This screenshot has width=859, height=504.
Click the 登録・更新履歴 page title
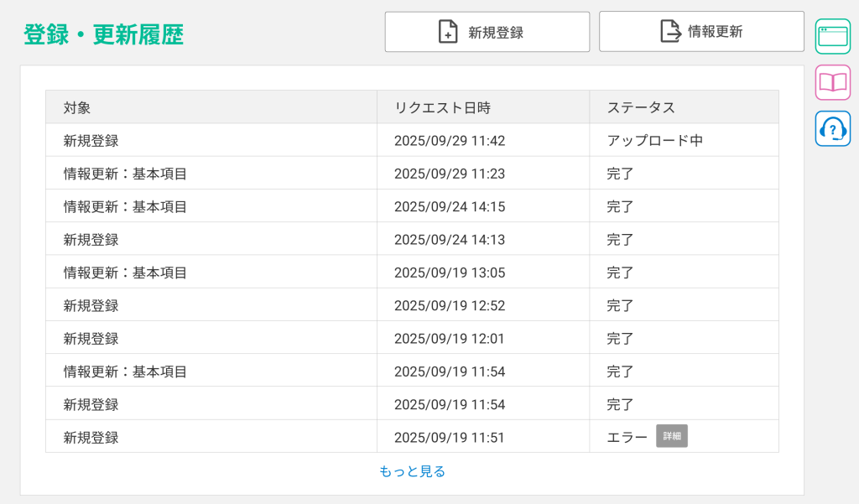pos(103,34)
